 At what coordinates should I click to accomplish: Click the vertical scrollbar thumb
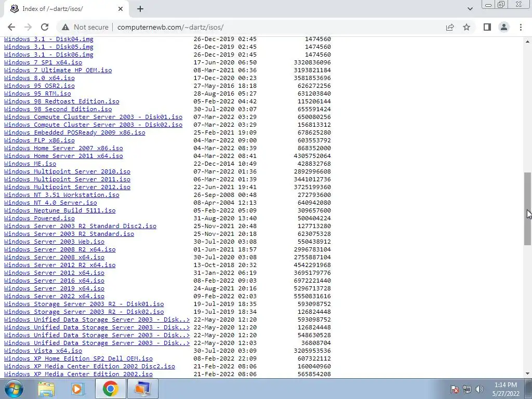pos(528,208)
